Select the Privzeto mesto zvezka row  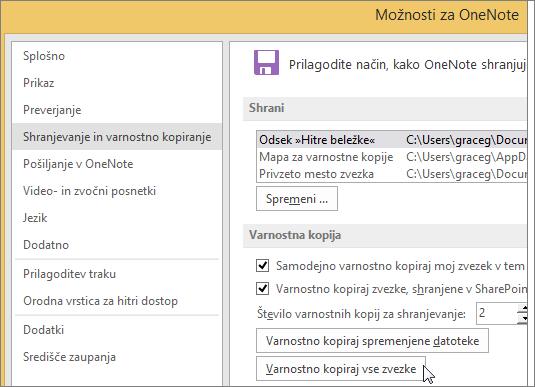pos(392,174)
